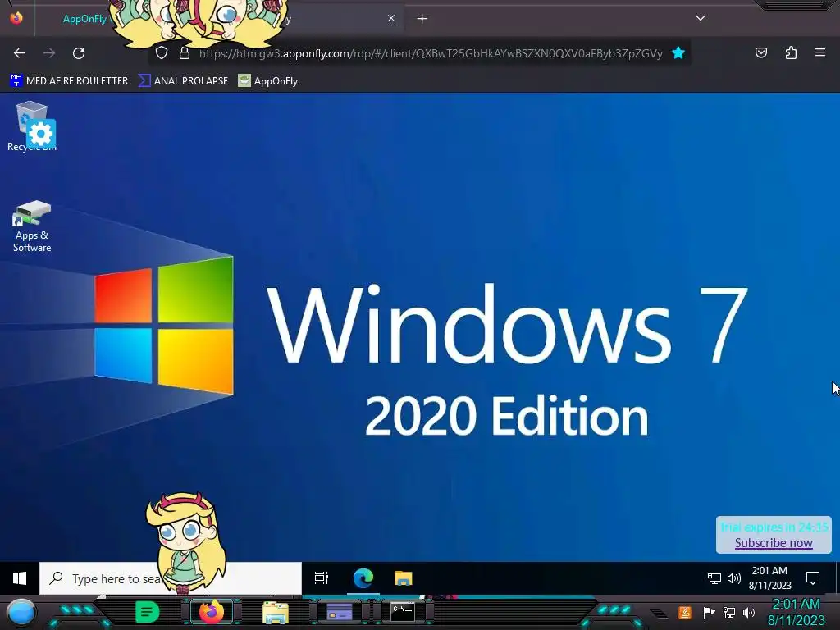Save page to Pocket

tap(761, 52)
